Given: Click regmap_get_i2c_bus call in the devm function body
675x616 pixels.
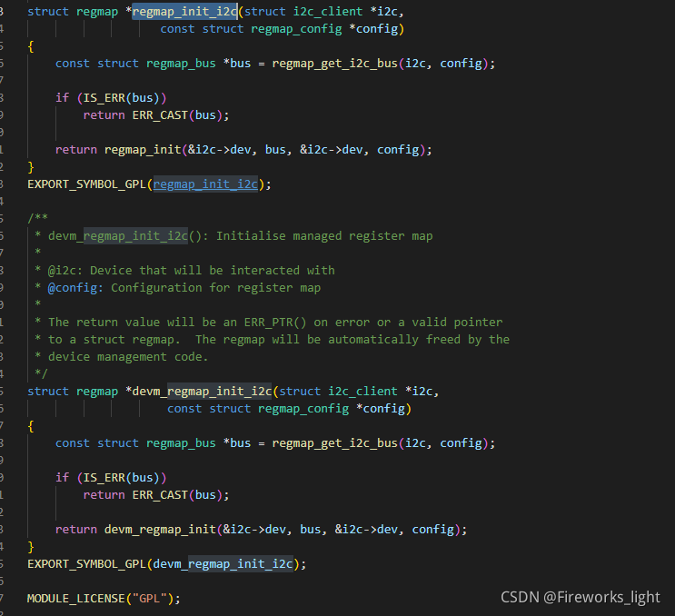Looking at the screenshot, I should pyautogui.click(x=334, y=443).
